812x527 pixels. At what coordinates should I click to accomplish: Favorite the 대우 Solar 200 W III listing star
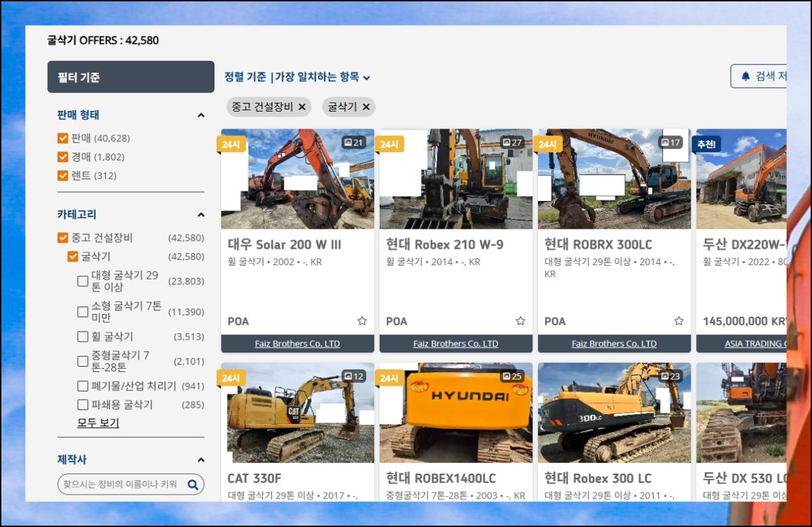362,321
